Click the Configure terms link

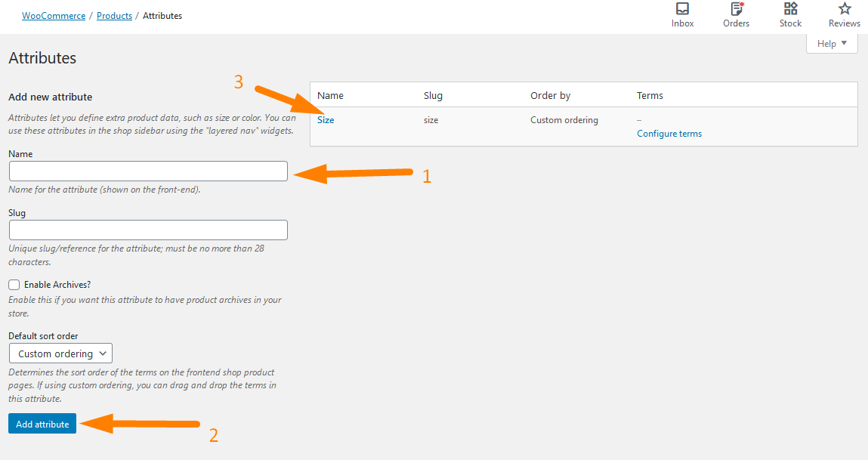coord(669,134)
